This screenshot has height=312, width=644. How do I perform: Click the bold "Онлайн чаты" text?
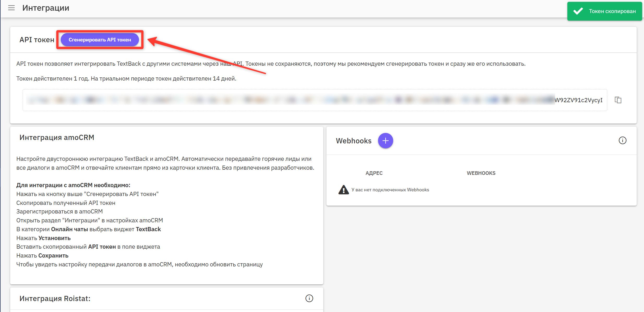(69, 229)
